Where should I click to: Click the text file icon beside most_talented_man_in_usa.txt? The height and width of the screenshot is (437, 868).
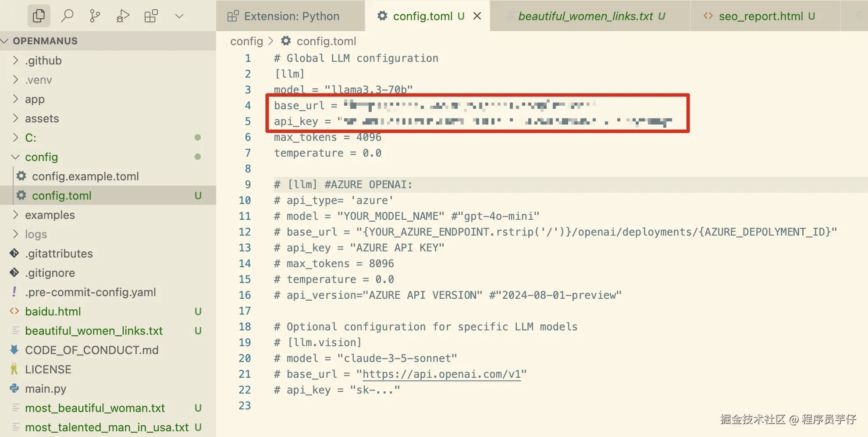[15, 427]
